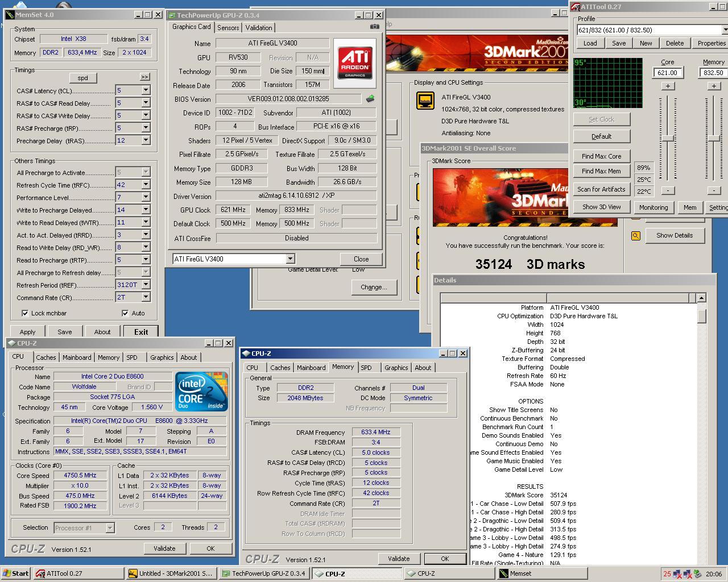The width and height of the screenshot is (728, 582).
Task: Toggle the Lock mchbar checkbox
Action: click(x=25, y=313)
